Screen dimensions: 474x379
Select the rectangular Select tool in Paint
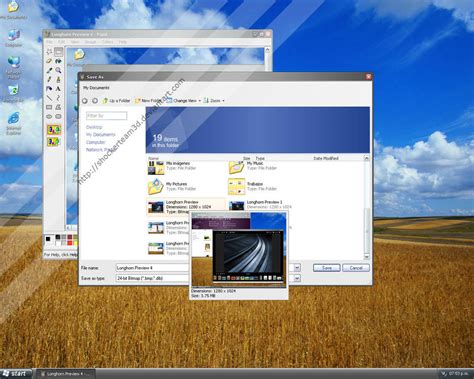58,52
